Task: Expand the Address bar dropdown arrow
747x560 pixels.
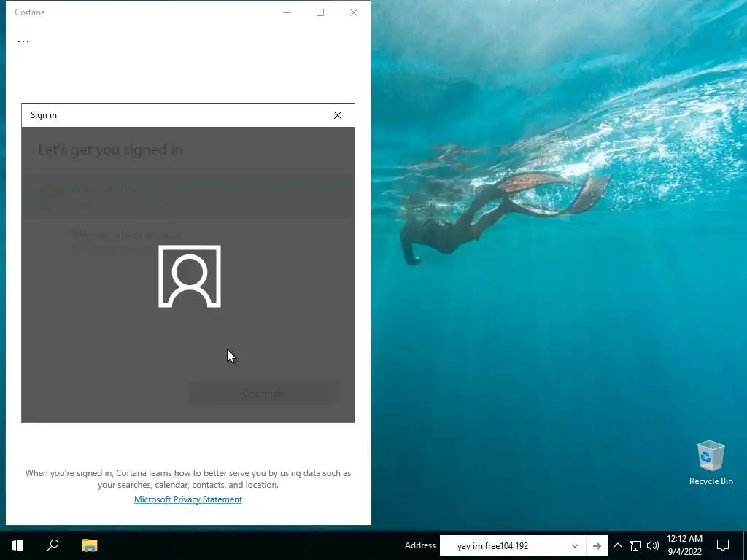Action: click(x=575, y=545)
